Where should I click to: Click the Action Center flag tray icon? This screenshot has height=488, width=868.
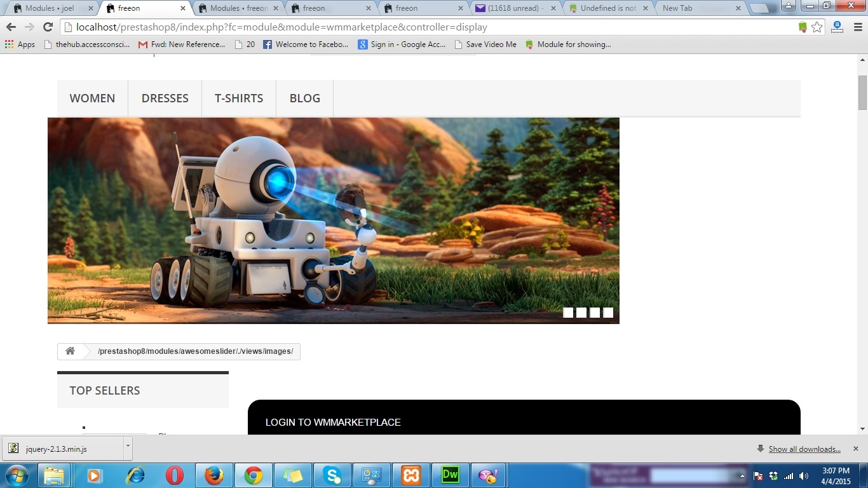[758, 476]
